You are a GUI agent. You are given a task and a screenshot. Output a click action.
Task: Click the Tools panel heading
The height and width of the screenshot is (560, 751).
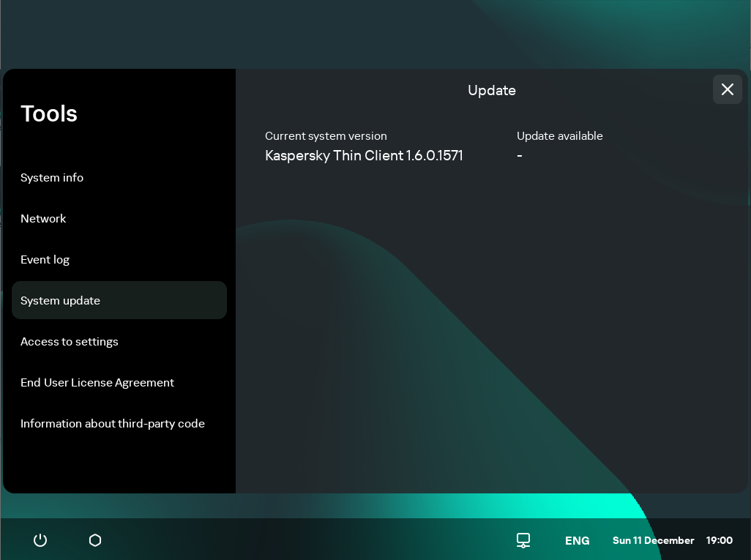click(x=49, y=113)
